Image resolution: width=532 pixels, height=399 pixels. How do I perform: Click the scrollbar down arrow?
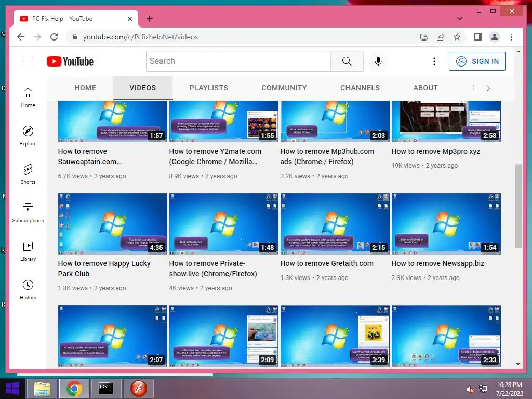pyautogui.click(x=518, y=364)
